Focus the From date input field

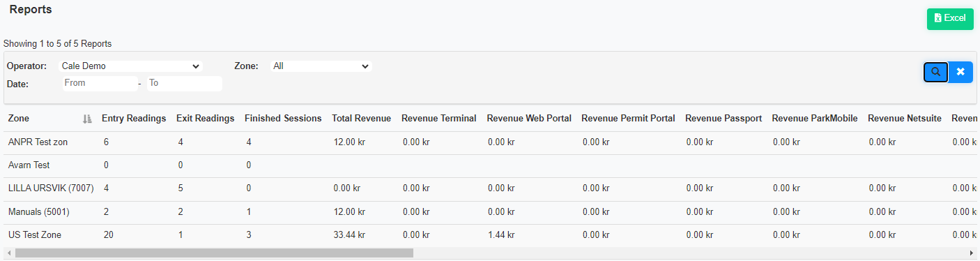[x=100, y=83]
